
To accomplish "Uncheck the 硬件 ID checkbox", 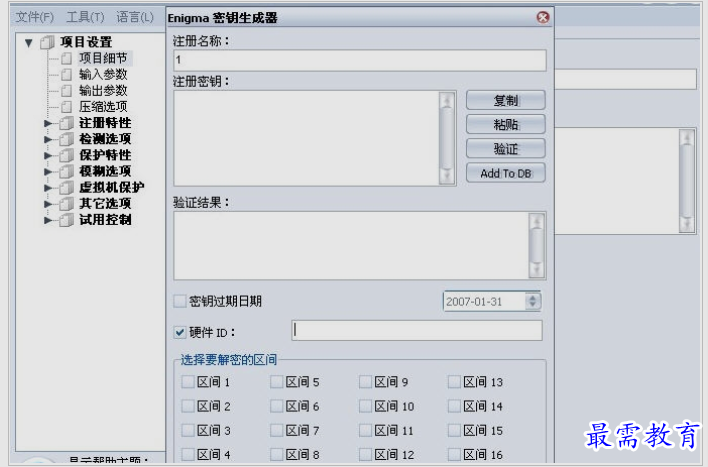I will click(180, 333).
